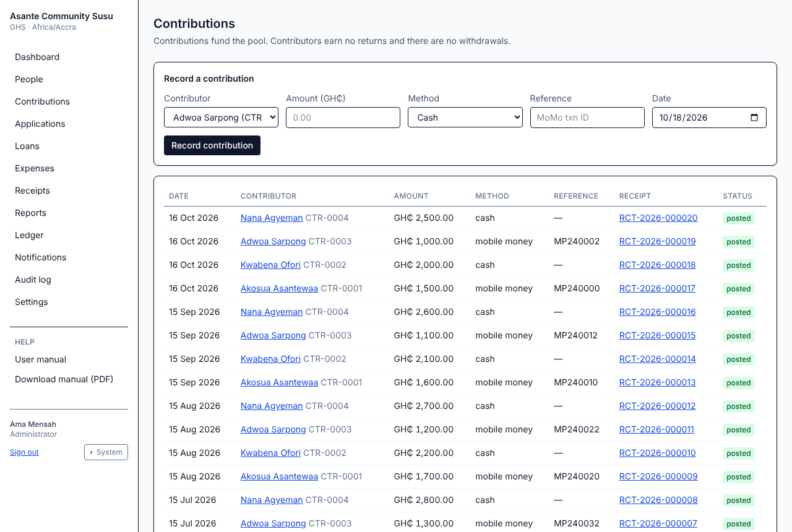The image size is (792, 532).
Task: Open receipt RCT-2026-000011
Action: [x=656, y=429]
